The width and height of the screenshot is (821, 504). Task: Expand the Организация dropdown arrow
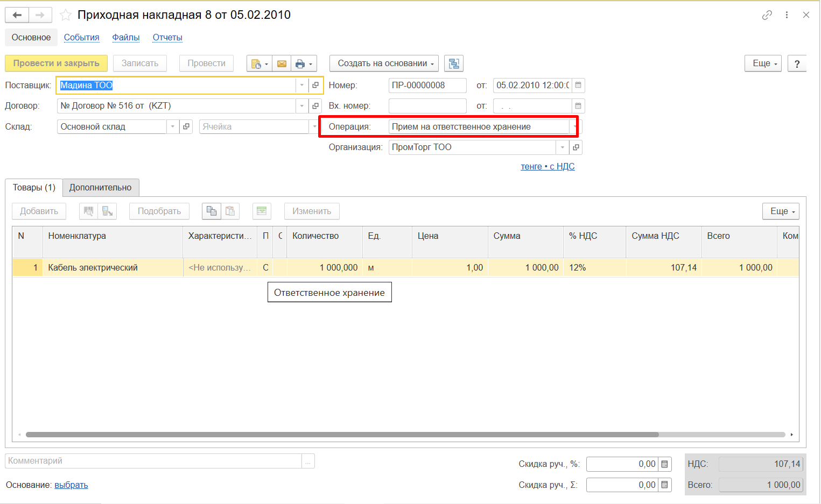tap(562, 147)
